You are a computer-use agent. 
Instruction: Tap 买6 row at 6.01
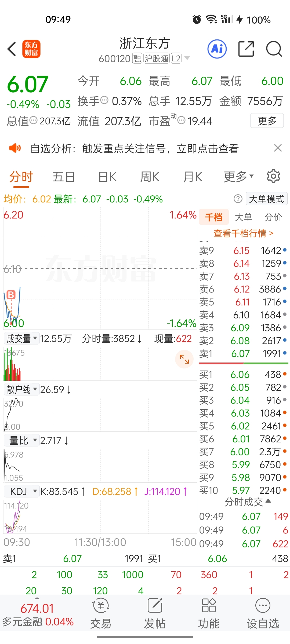243,439
